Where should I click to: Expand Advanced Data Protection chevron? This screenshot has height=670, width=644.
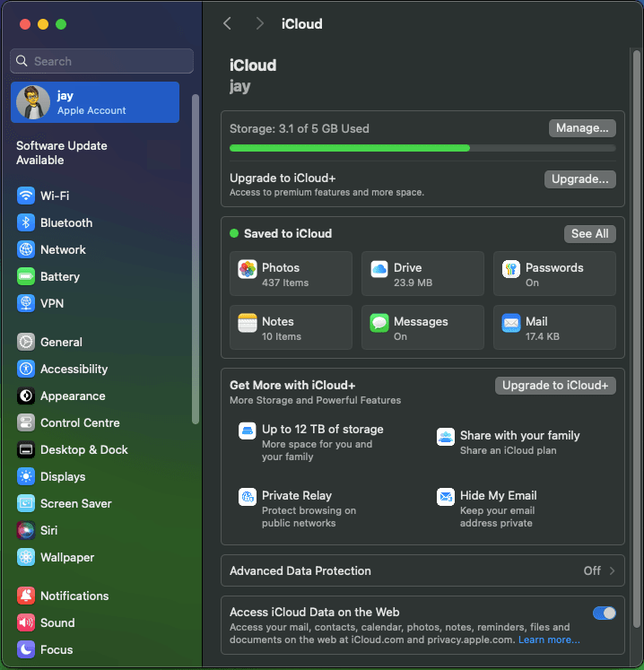pos(612,570)
